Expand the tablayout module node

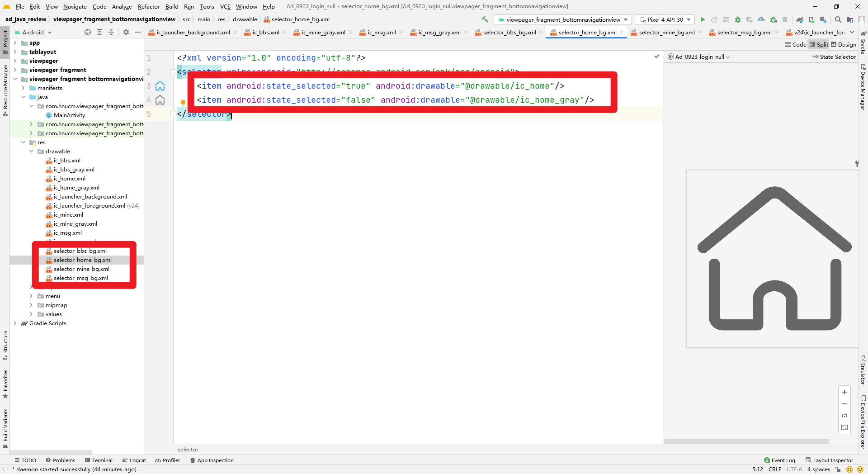[15, 52]
